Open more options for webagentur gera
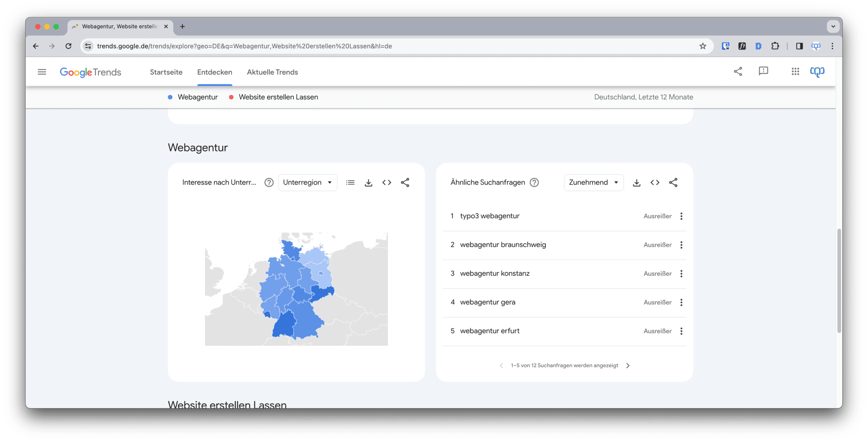This screenshot has height=442, width=868. (x=681, y=302)
